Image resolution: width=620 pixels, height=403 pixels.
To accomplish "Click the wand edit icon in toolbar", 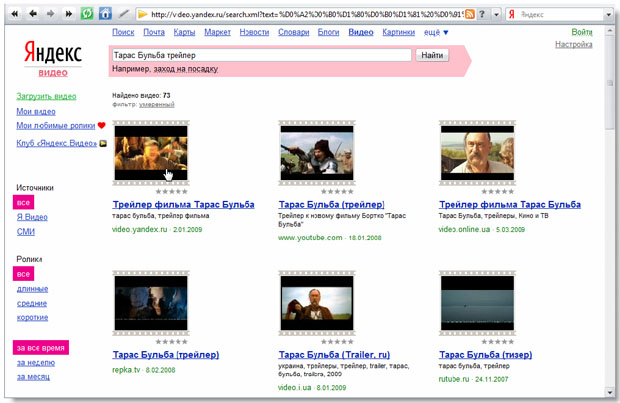I will tap(123, 14).
